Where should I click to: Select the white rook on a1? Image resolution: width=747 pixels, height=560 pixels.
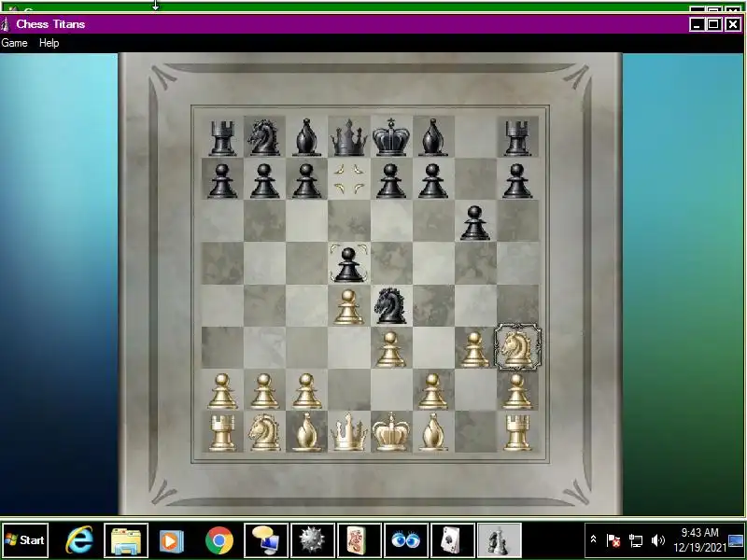click(222, 432)
